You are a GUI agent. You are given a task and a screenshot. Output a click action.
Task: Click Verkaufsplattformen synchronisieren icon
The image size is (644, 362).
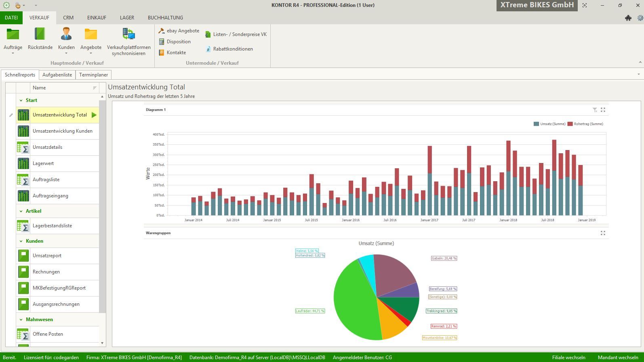pos(128,34)
